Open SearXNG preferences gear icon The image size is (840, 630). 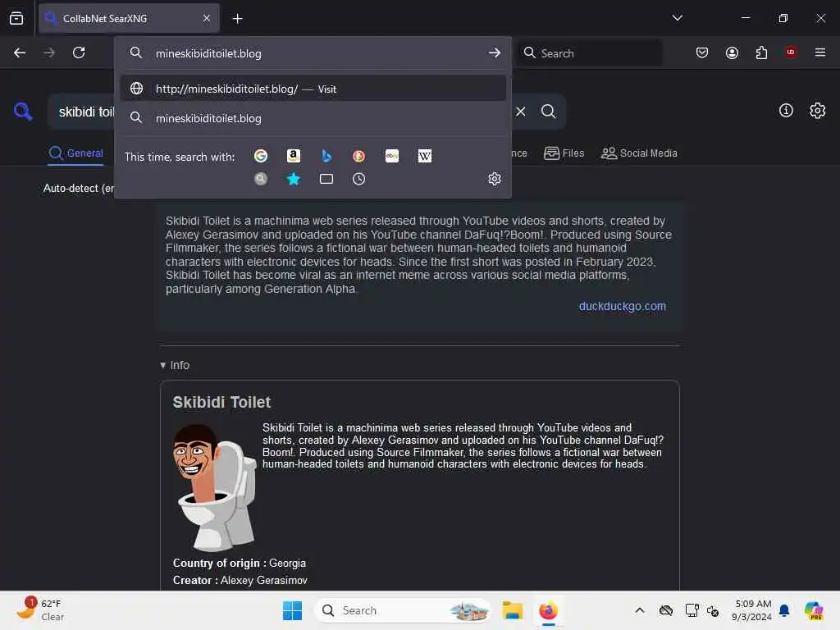818,111
